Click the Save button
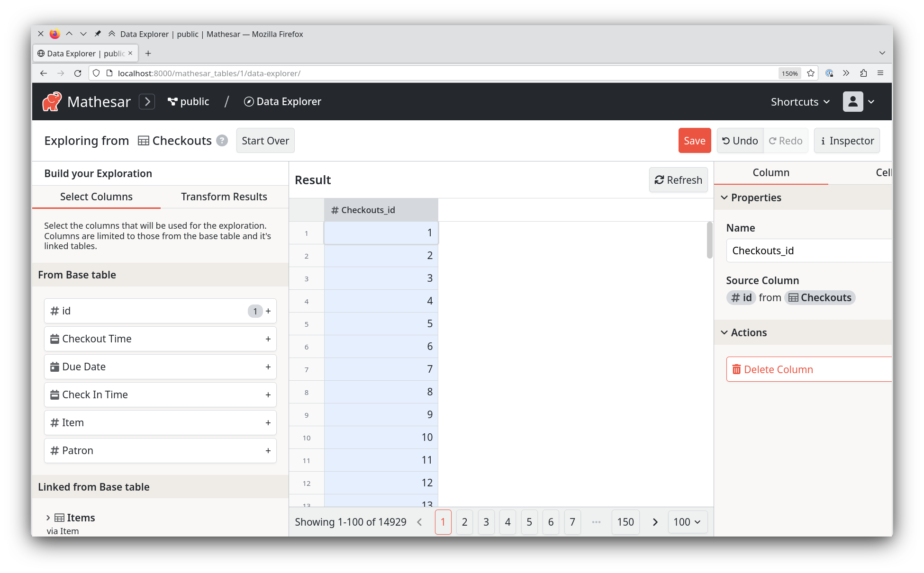924x573 pixels. [x=694, y=141]
